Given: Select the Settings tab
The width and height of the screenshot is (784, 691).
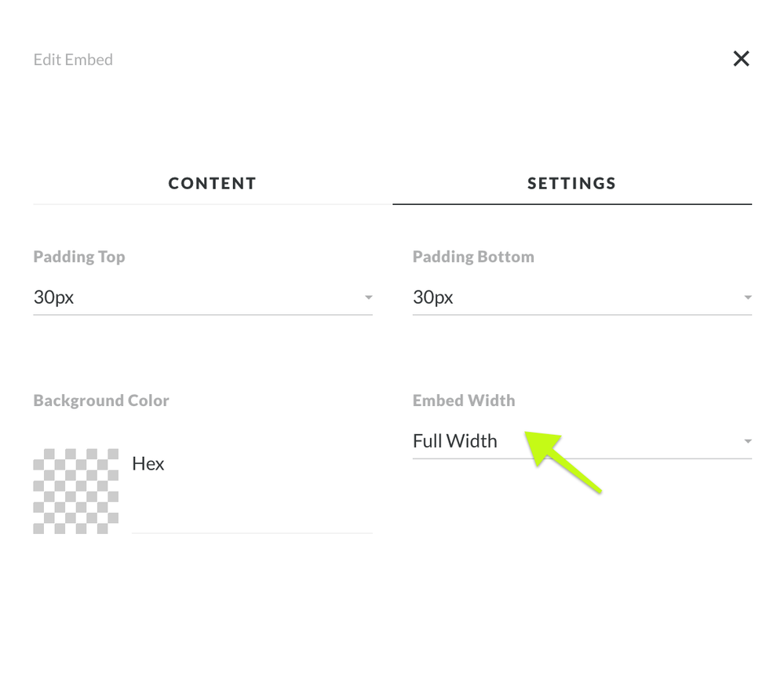Looking at the screenshot, I should pyautogui.click(x=571, y=184).
